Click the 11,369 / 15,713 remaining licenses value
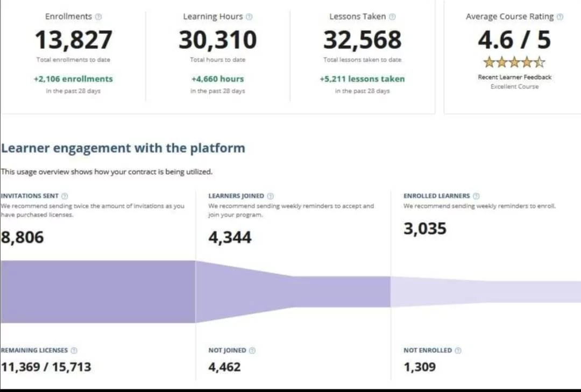Image resolution: width=581 pixels, height=392 pixels. click(x=46, y=367)
